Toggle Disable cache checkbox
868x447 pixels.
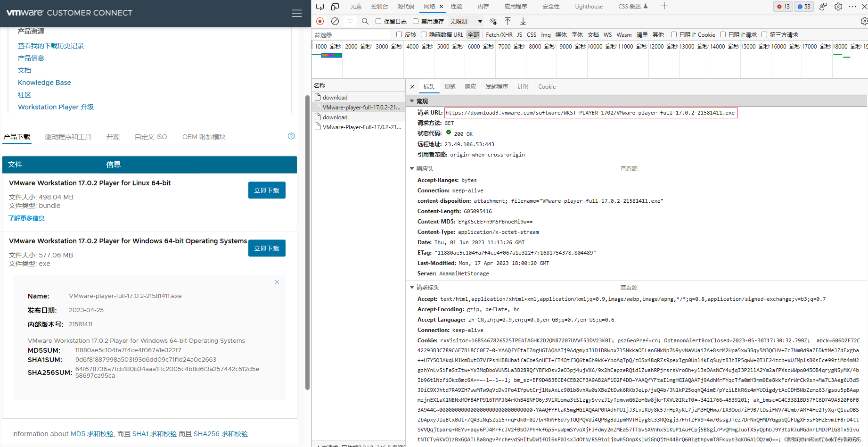[x=416, y=21]
